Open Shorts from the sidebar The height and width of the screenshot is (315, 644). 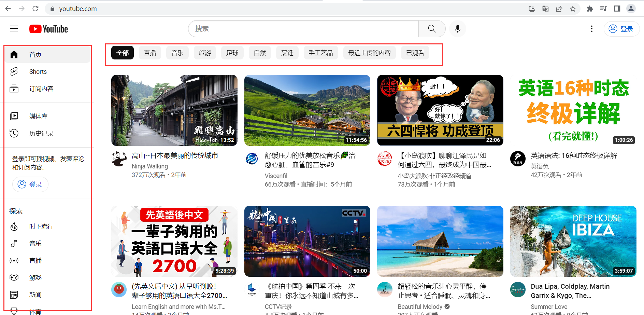(x=38, y=71)
